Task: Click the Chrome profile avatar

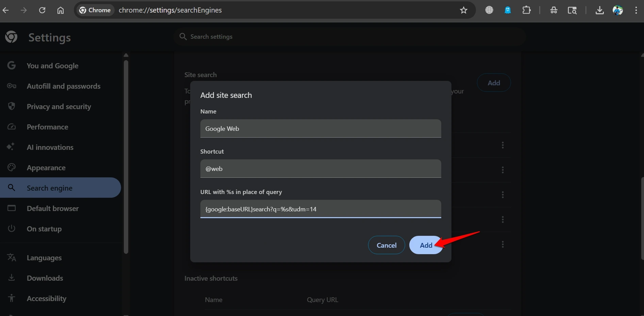Action: [618, 10]
